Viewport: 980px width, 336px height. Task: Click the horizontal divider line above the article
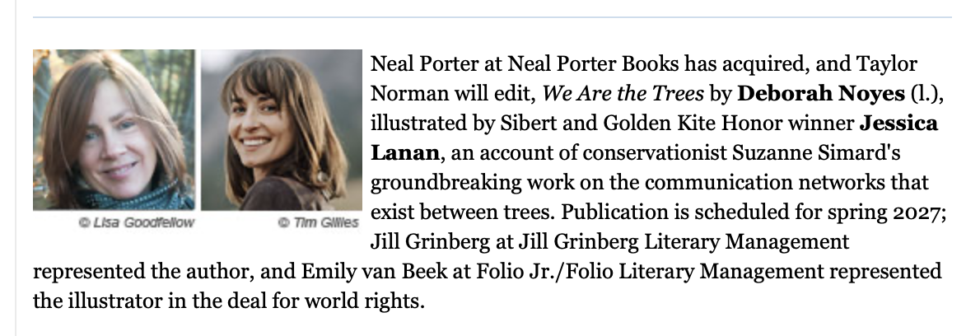[492, 16]
